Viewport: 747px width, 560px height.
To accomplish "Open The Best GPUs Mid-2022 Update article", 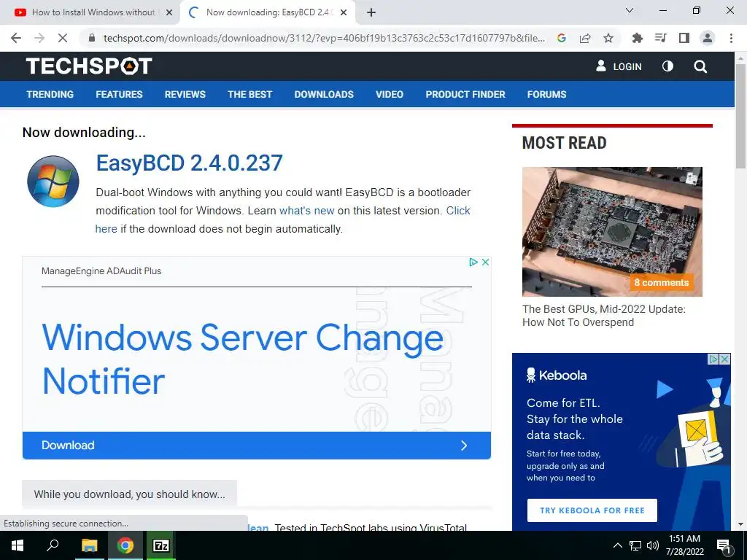I will (604, 316).
